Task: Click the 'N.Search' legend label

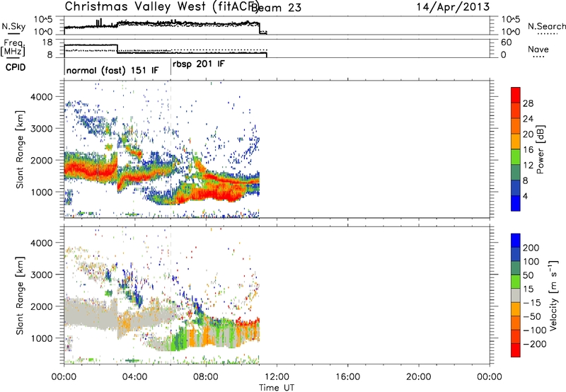Action: point(546,26)
